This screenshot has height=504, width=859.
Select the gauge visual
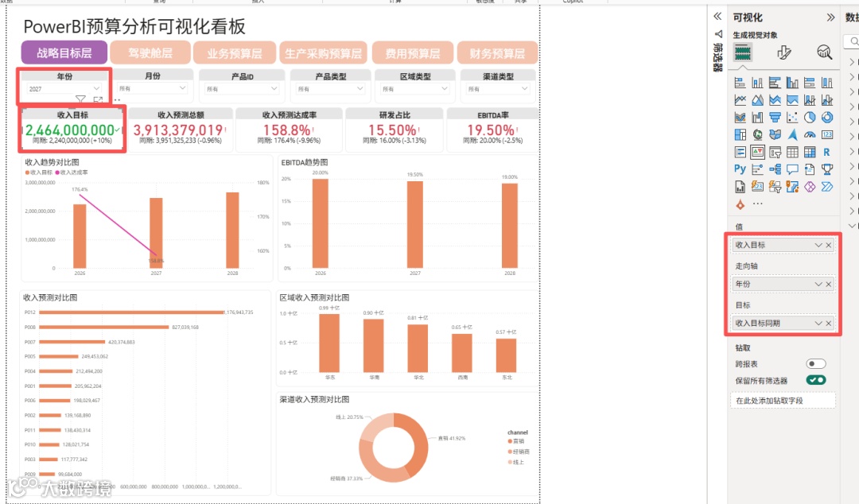pos(810,135)
